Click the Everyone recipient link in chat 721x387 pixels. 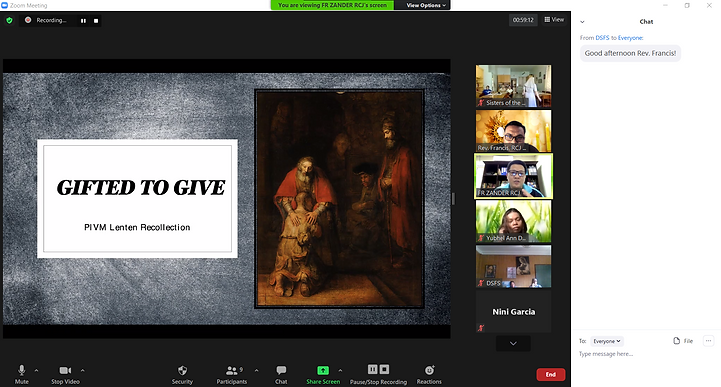(630, 38)
